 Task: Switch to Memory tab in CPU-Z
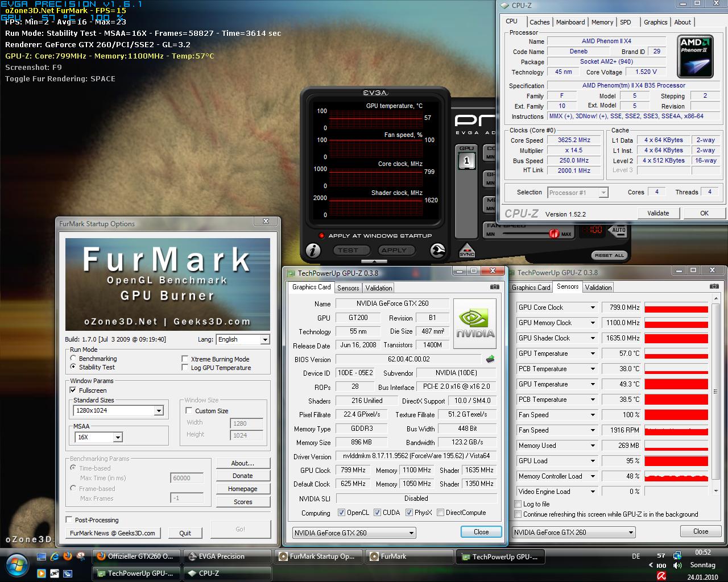pyautogui.click(x=602, y=22)
